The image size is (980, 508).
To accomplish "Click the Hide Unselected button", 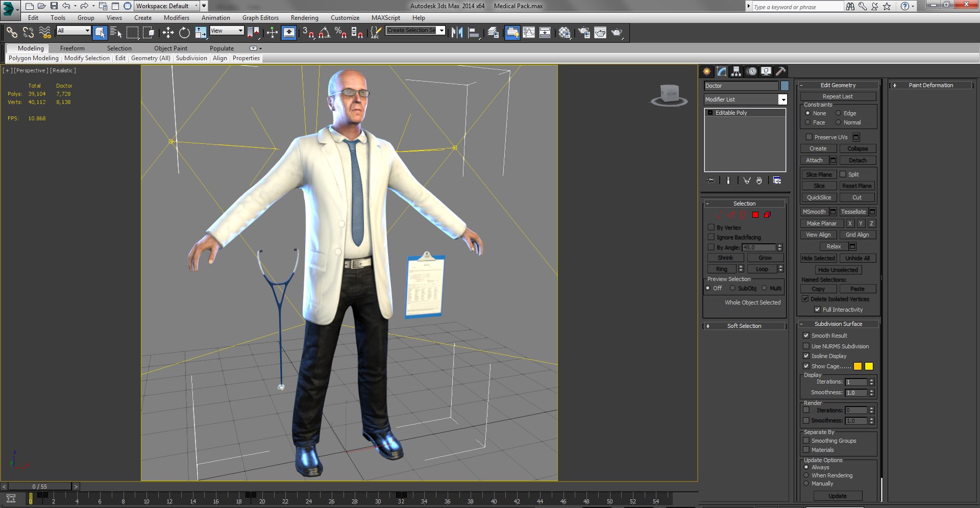I will pyautogui.click(x=838, y=270).
